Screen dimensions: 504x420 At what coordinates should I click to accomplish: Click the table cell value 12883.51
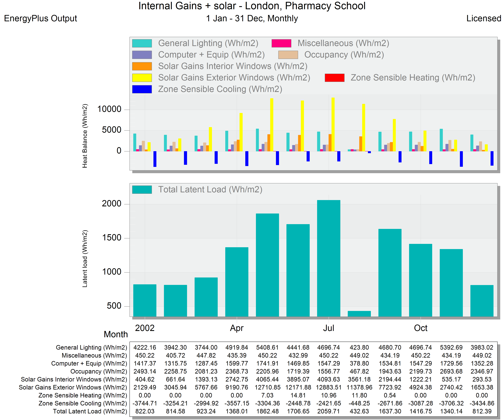[x=329, y=387]
